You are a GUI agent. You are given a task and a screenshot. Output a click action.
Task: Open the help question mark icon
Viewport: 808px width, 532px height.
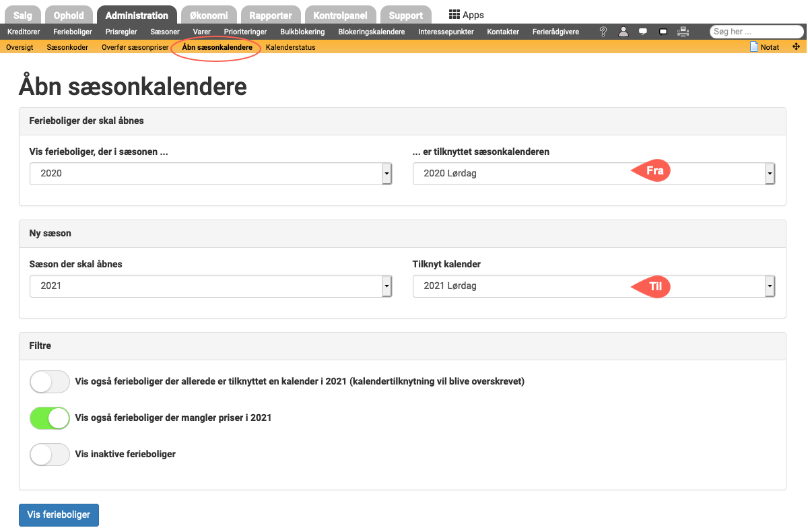click(x=603, y=32)
